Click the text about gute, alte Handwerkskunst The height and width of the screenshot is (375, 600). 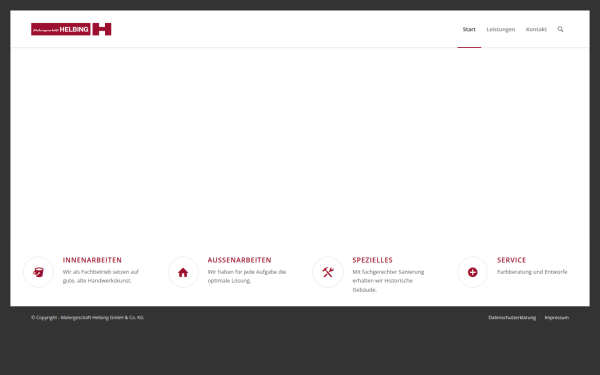(101, 276)
